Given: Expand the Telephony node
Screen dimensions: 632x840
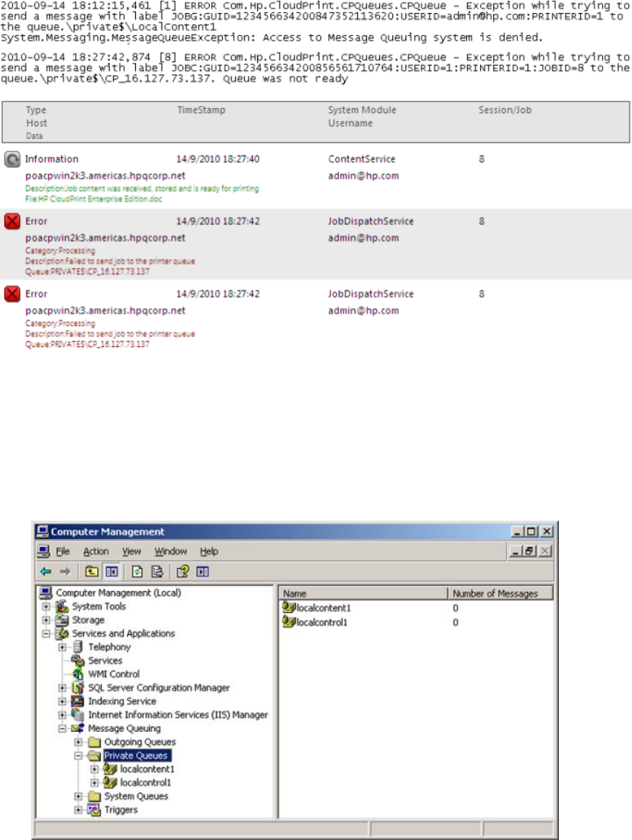Looking at the screenshot, I should point(62,646).
